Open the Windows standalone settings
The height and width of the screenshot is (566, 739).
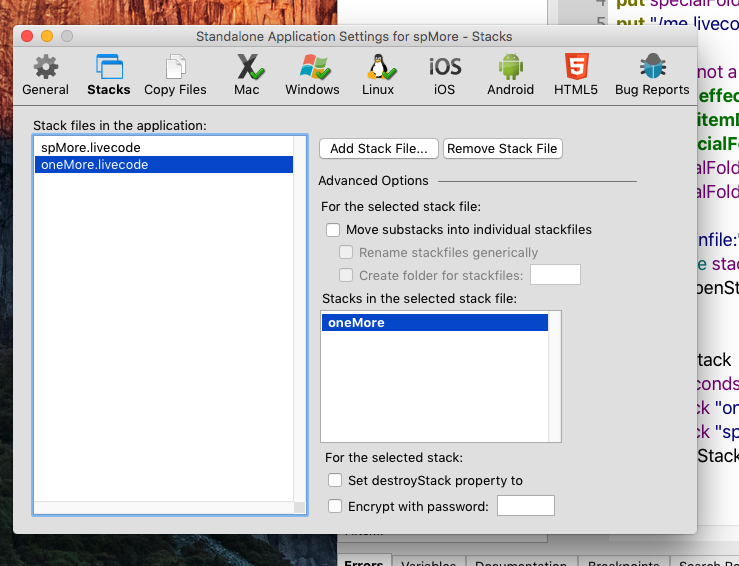[x=312, y=75]
